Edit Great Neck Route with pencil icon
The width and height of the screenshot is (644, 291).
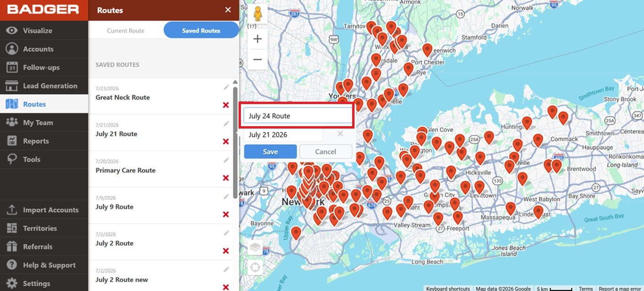(x=226, y=87)
